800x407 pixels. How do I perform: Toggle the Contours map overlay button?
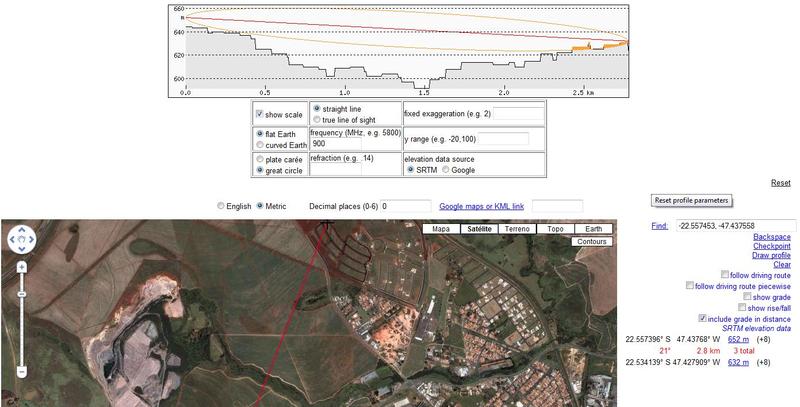(592, 241)
